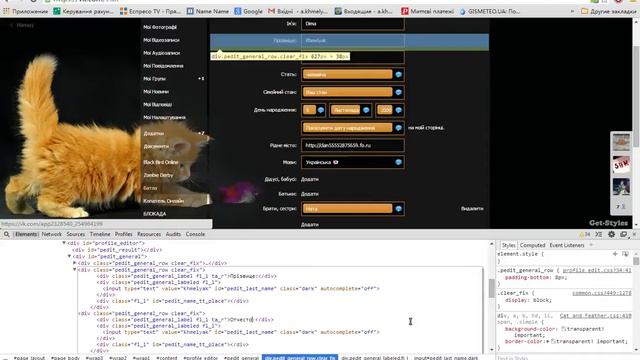Image resolution: width=640 pixels, height=360 pixels.
Task: Click Додати link for parents
Action: (310, 194)
